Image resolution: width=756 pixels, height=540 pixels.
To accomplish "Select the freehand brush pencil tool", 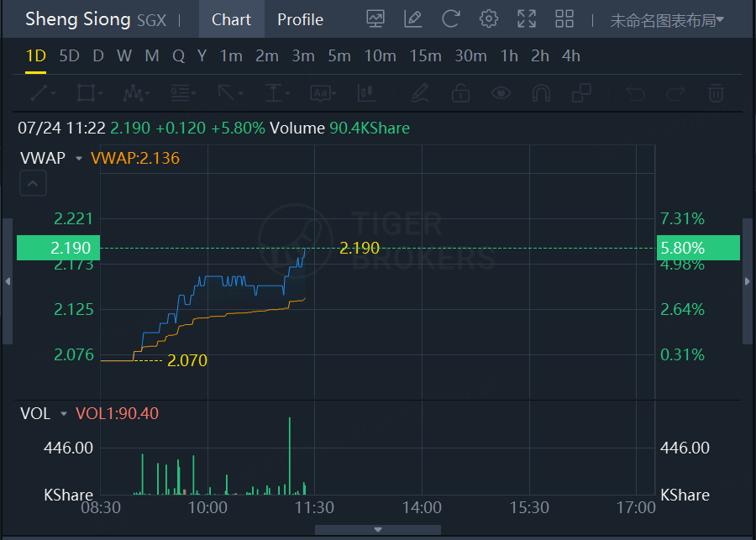I will 420,92.
